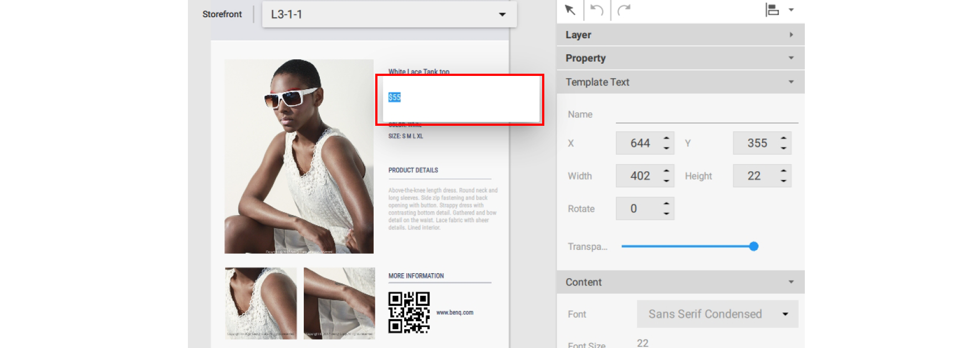The width and height of the screenshot is (980, 348).
Task: Click the Name text field
Action: point(706,115)
